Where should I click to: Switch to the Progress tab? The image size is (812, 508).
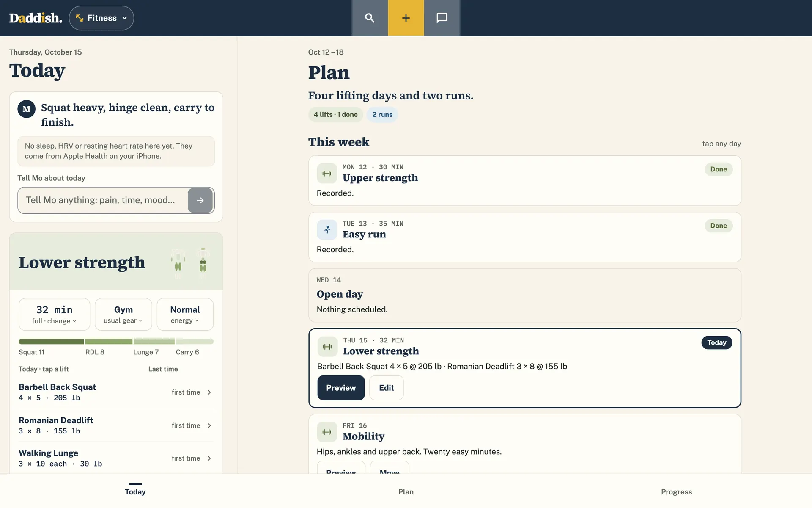[x=677, y=491]
